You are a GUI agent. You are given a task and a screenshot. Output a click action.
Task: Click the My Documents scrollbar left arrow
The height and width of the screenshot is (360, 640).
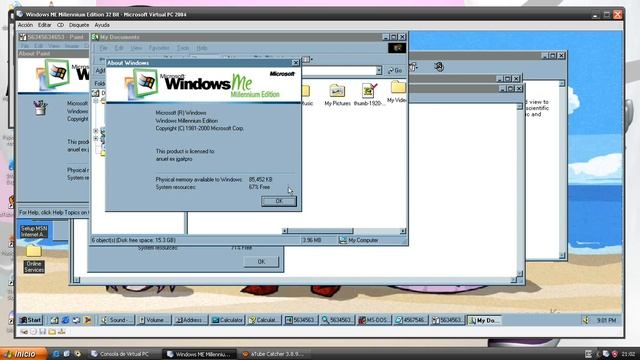click(x=285, y=231)
